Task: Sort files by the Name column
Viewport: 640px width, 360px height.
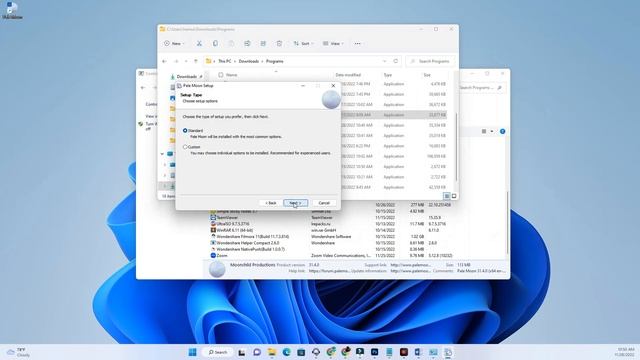Action: coord(231,75)
